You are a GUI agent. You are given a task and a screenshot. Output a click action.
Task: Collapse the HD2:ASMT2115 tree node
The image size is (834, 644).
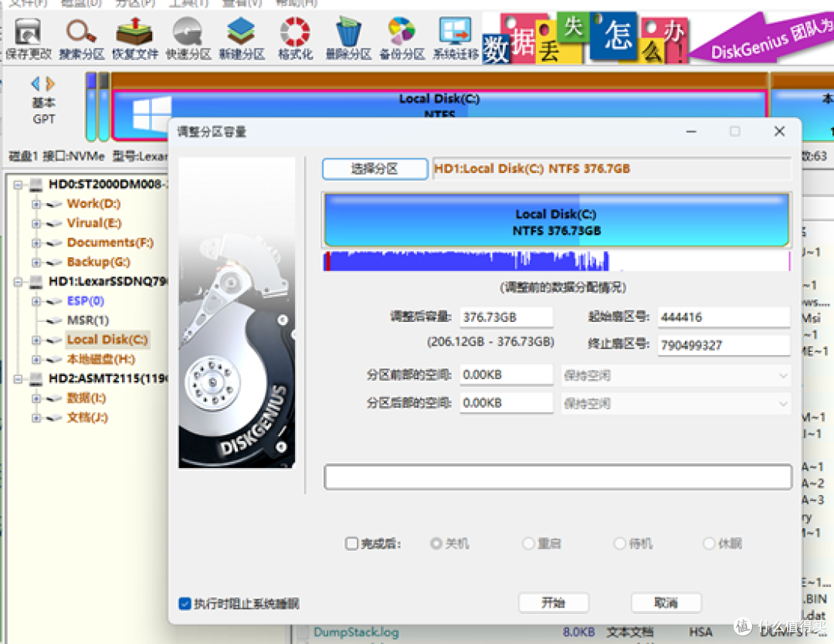coord(18,379)
